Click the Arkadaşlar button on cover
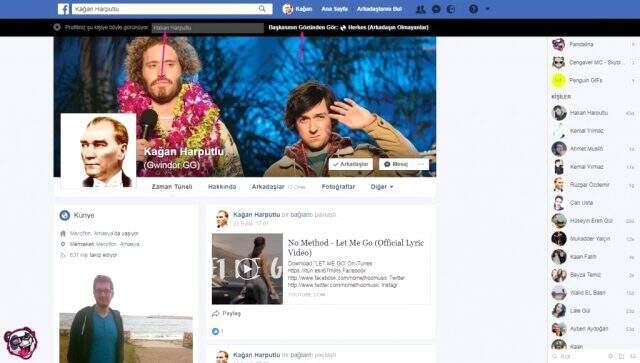 point(351,164)
